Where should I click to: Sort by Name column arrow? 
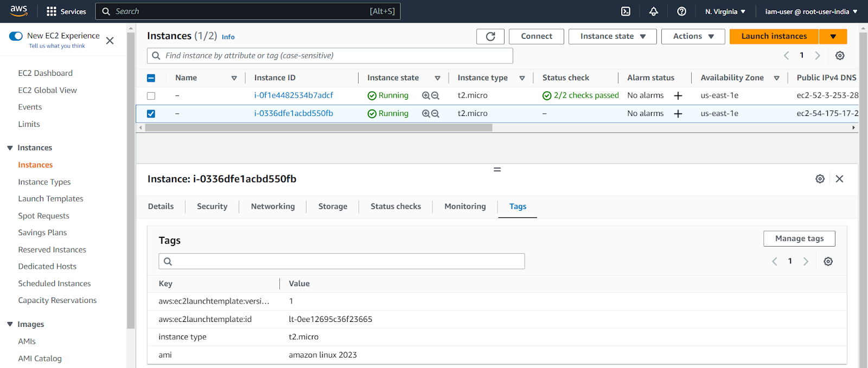[x=234, y=78]
